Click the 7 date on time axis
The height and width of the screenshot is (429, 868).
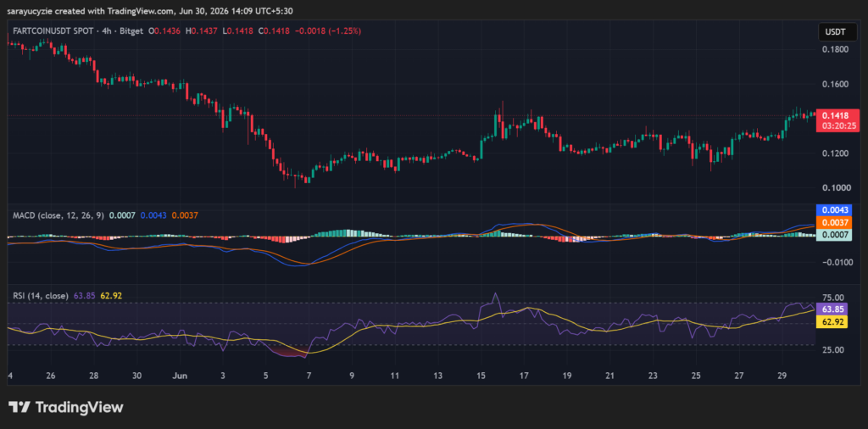[x=309, y=376]
